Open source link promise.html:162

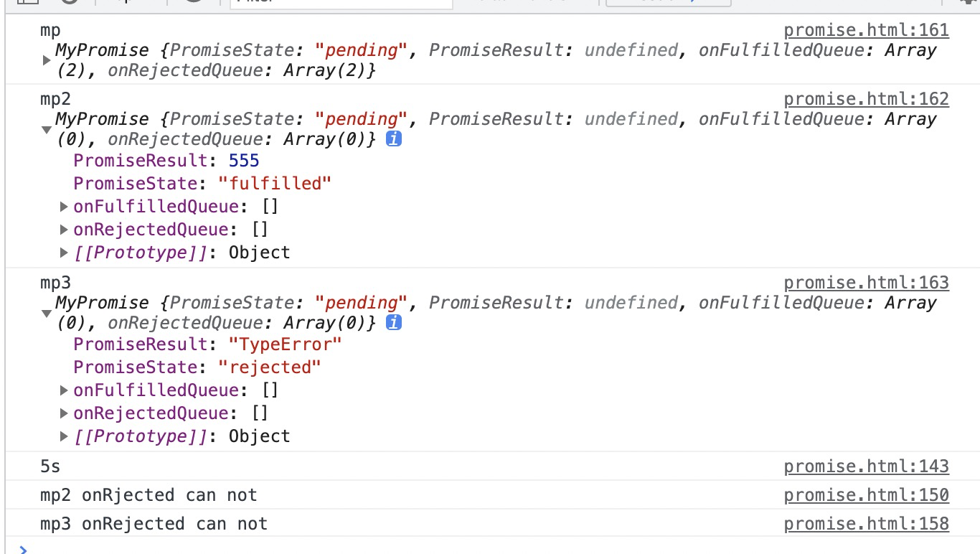click(866, 99)
